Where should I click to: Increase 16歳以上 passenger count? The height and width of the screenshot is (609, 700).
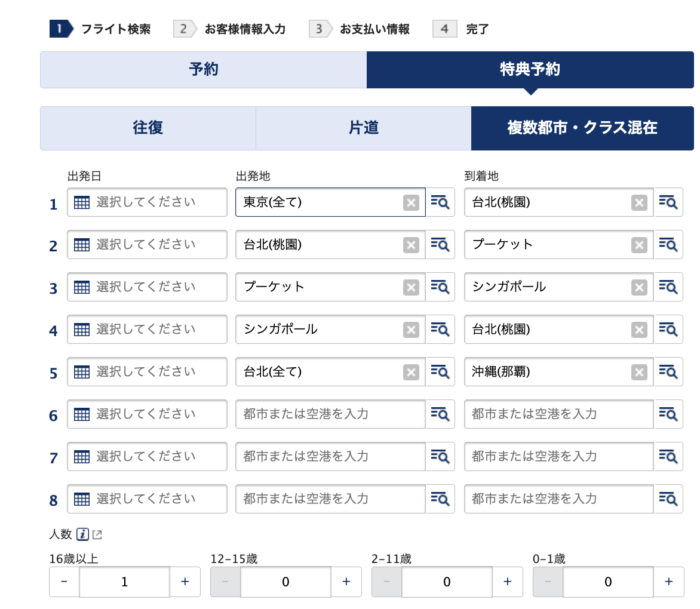click(184, 581)
